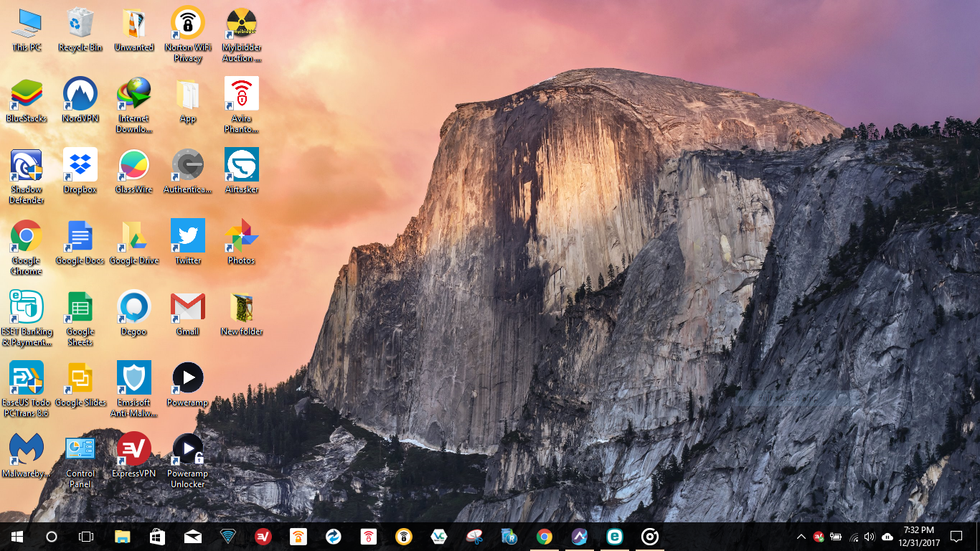The height and width of the screenshot is (551, 980).
Task: Show hidden system tray icons
Action: (801, 537)
